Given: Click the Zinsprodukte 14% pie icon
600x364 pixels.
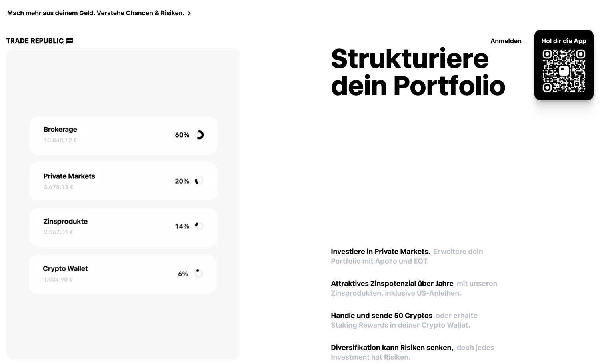Looking at the screenshot, I should tap(199, 226).
